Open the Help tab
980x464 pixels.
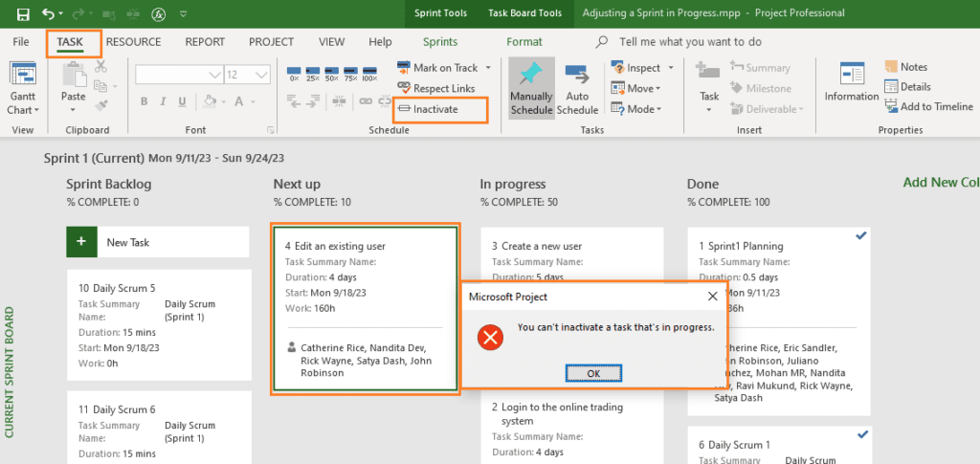coord(380,42)
